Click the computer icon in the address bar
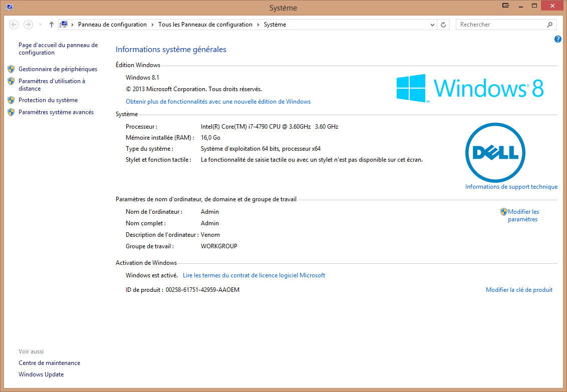Viewport: 567px width, 392px height. coord(64,25)
